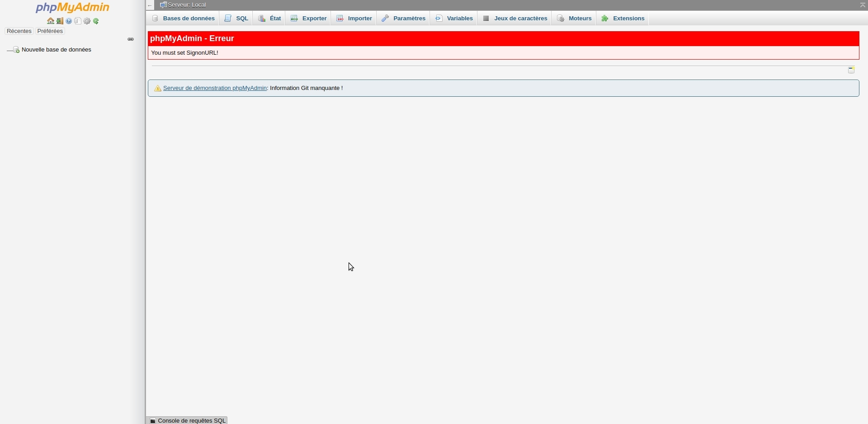Open the Moteurs tab
Screen dimensions: 868x424
coord(574,19)
